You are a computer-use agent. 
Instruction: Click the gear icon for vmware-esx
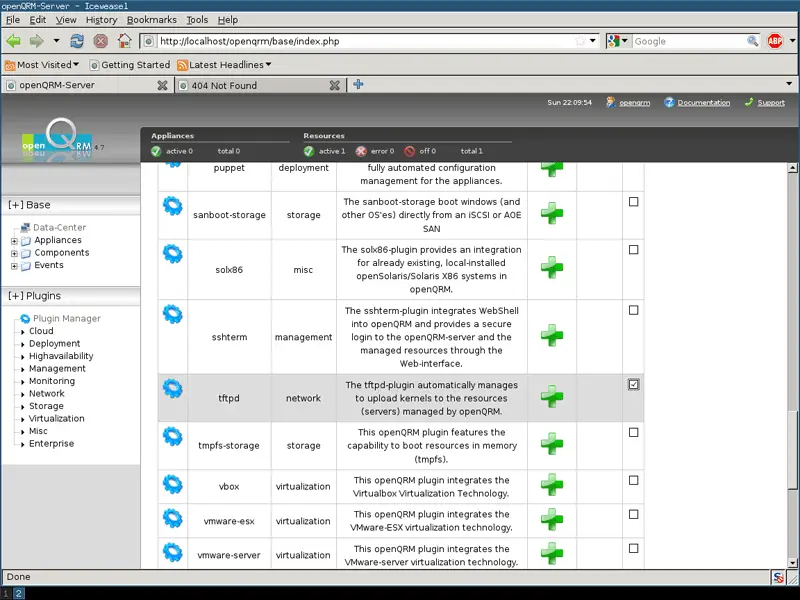coord(172,518)
